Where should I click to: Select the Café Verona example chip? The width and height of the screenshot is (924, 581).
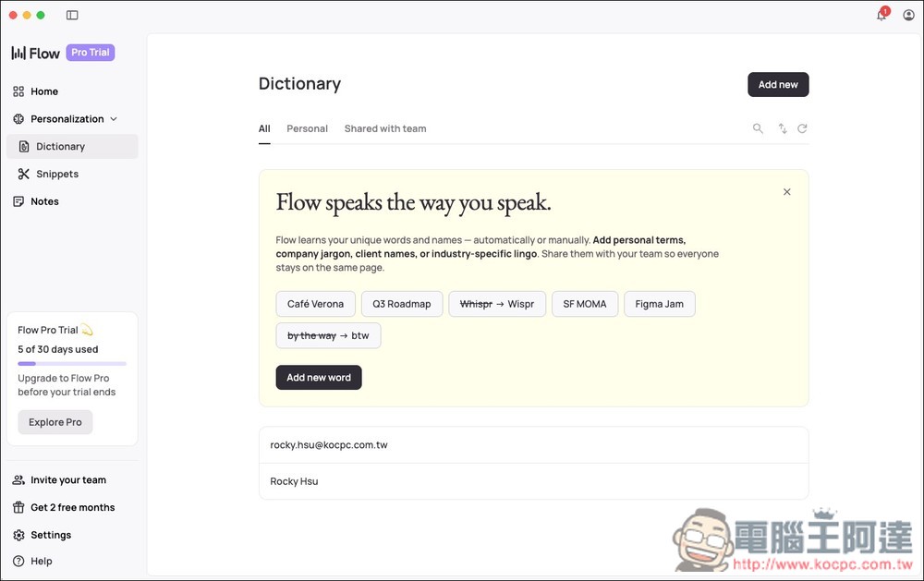tap(315, 304)
